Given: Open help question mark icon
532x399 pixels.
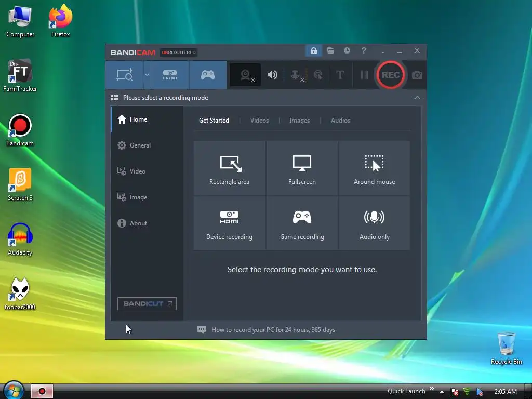Looking at the screenshot, I should tap(364, 50).
